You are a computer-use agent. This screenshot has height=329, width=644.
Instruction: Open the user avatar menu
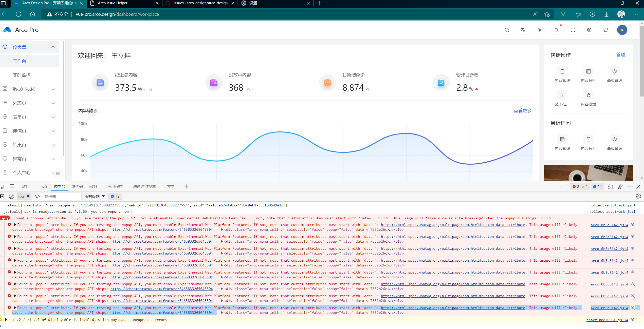pos(622,30)
